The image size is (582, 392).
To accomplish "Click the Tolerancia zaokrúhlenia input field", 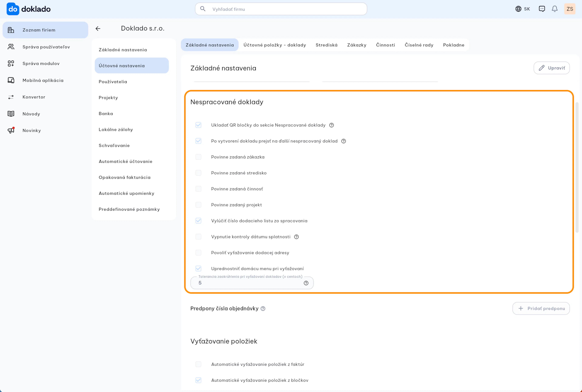I will point(252,283).
